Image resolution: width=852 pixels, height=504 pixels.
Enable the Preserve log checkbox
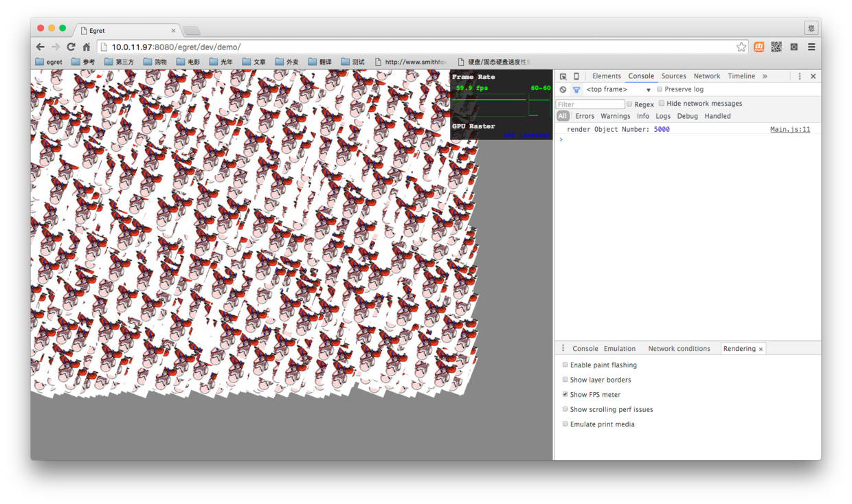coord(660,89)
